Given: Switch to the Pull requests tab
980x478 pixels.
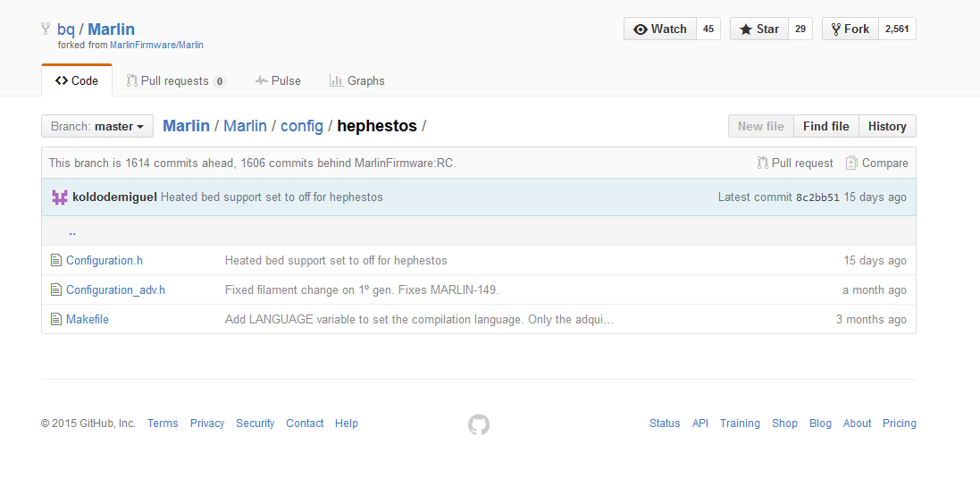Looking at the screenshot, I should [x=174, y=81].
